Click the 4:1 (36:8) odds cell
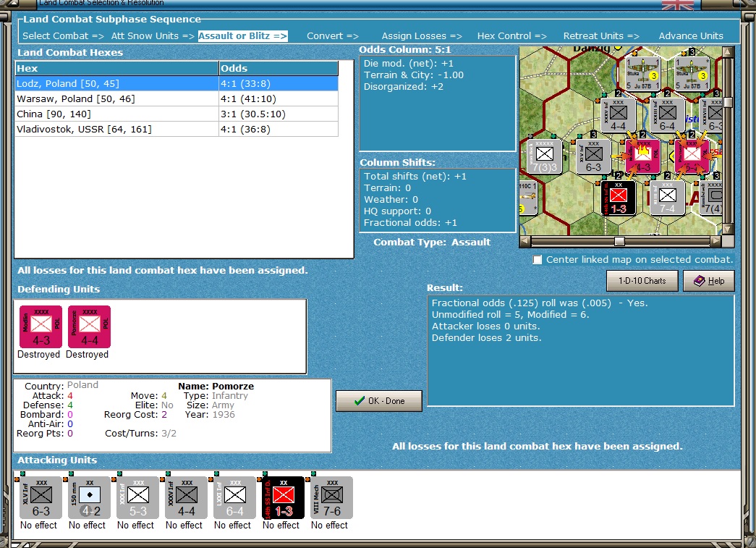Screen dimensions: 756x548 279,130
